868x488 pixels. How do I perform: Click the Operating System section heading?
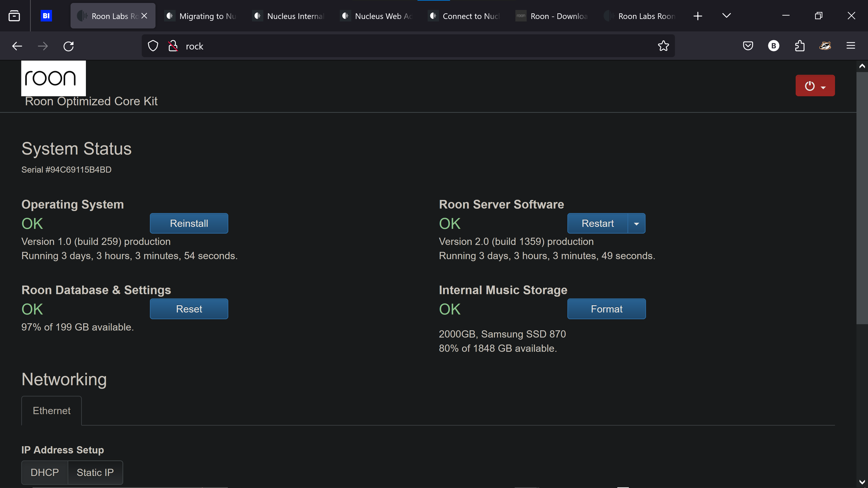click(x=73, y=204)
